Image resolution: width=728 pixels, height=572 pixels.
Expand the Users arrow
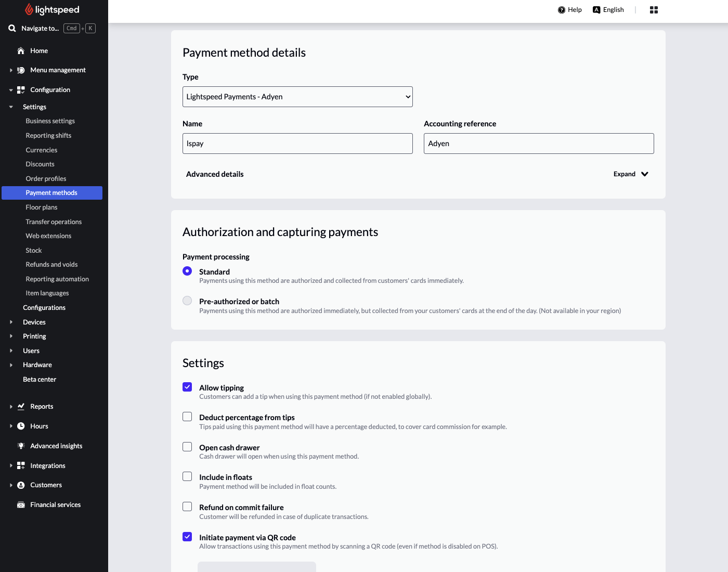click(x=11, y=350)
